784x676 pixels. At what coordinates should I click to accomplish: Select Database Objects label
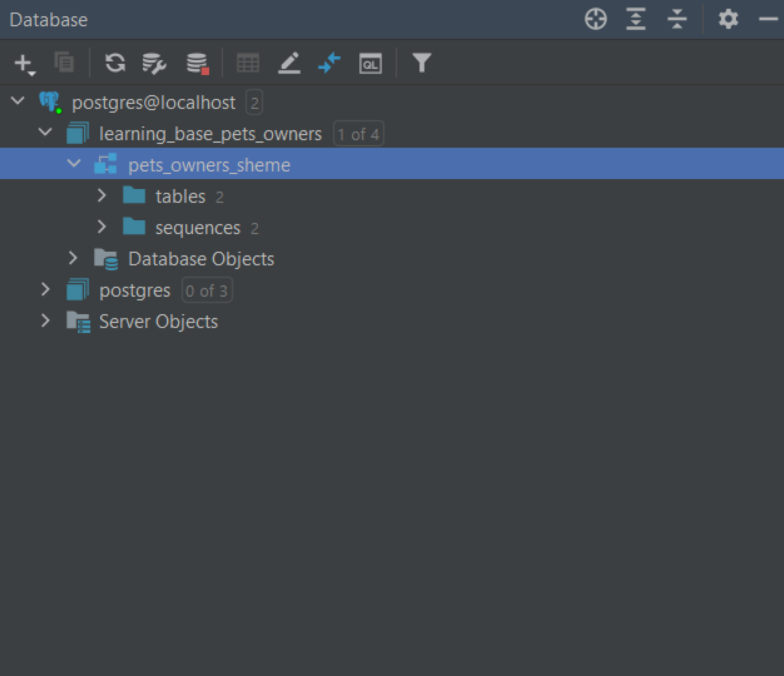[201, 259]
